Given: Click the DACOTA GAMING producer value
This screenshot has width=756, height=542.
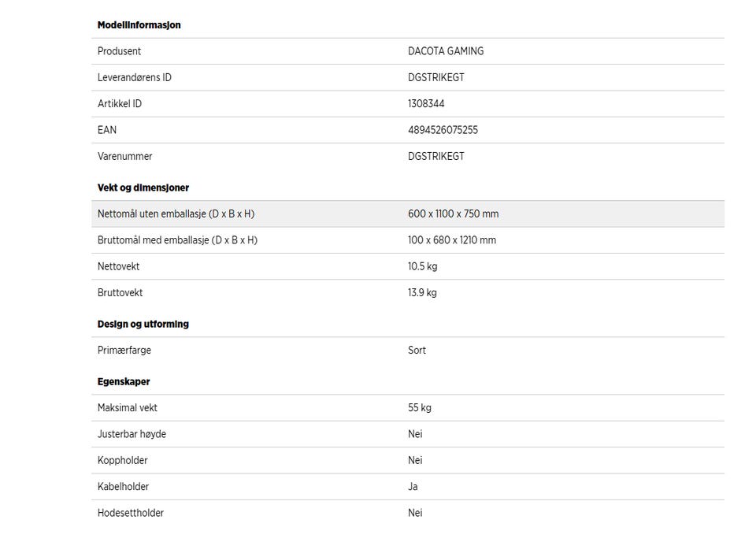Looking at the screenshot, I should (446, 51).
